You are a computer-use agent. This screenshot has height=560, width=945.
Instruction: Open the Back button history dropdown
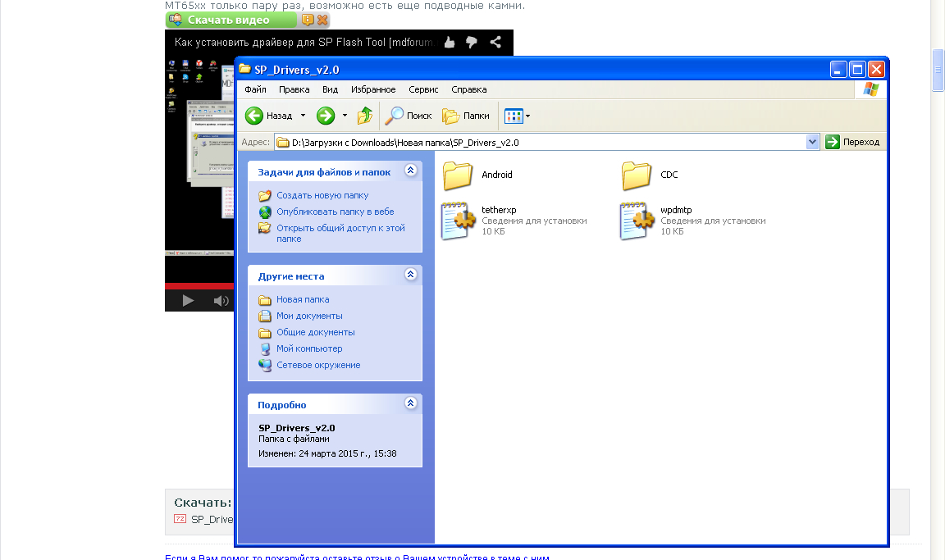point(303,116)
